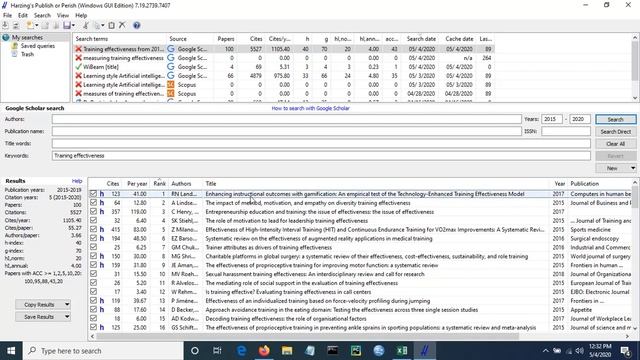Launch Firefox from the taskbar

click(264, 351)
